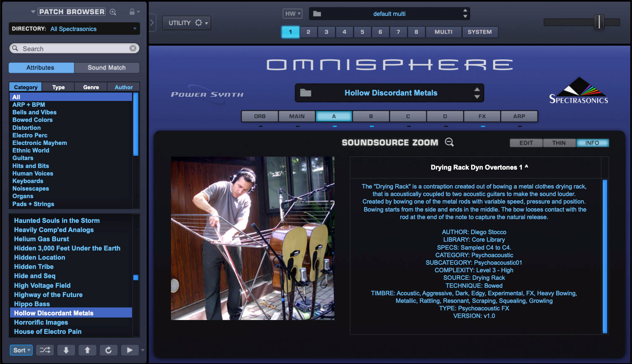Screen dimensions: 632x364
Task: Zoom the Patch Browser with magnifier icon
Action: [113, 12]
